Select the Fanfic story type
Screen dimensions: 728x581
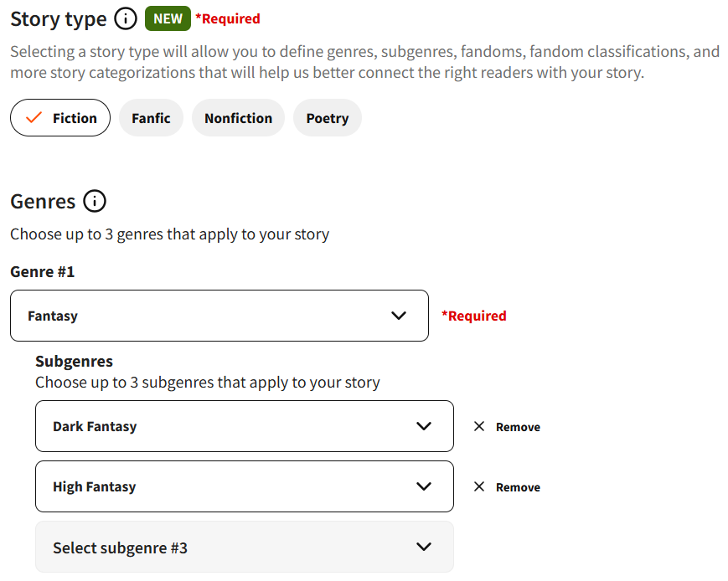[x=151, y=118]
